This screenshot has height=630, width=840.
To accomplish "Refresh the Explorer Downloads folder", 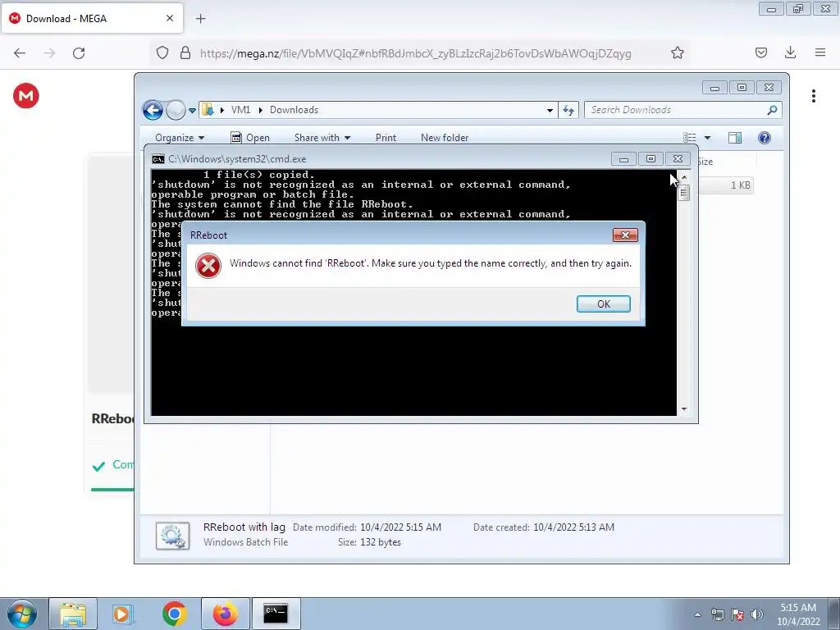I will 568,111.
